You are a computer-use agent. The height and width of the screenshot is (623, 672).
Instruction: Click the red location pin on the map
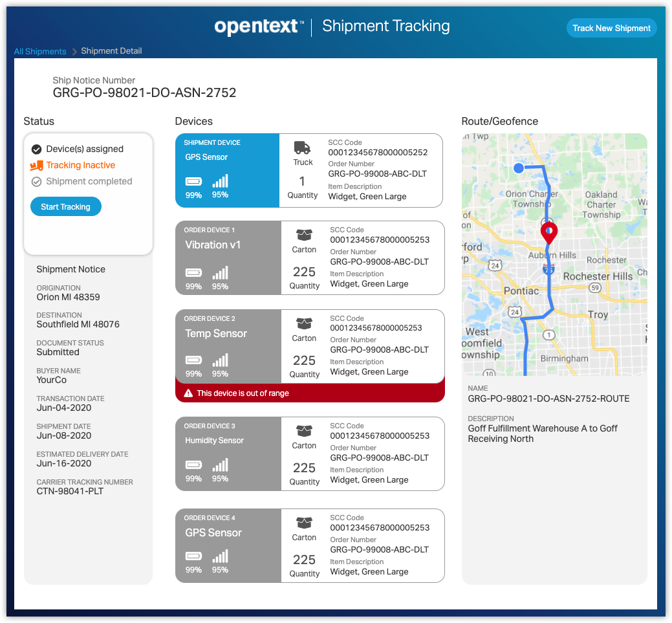(x=548, y=232)
